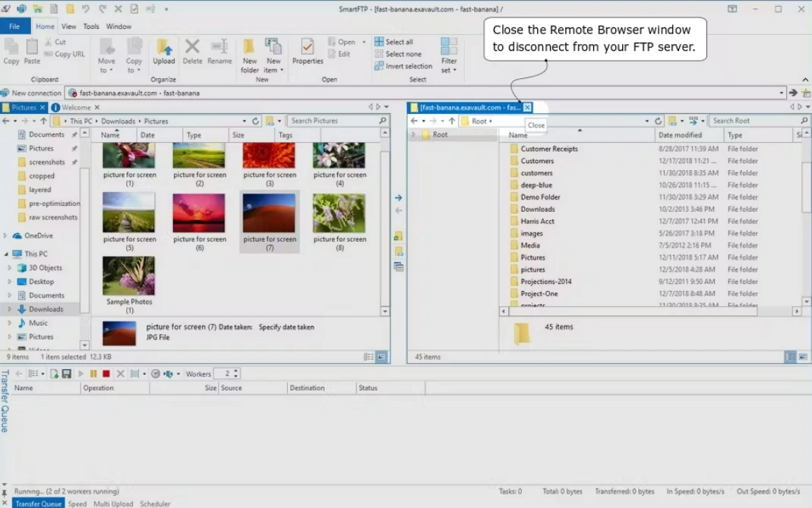
Task: Click the save icon in transfer queue toolbar
Action: tap(66, 374)
